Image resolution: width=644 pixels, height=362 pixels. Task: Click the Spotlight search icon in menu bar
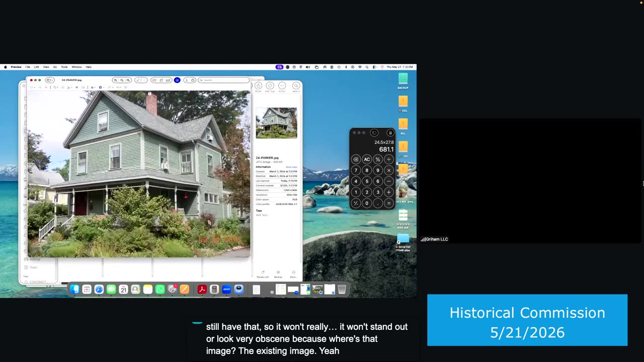click(x=367, y=67)
